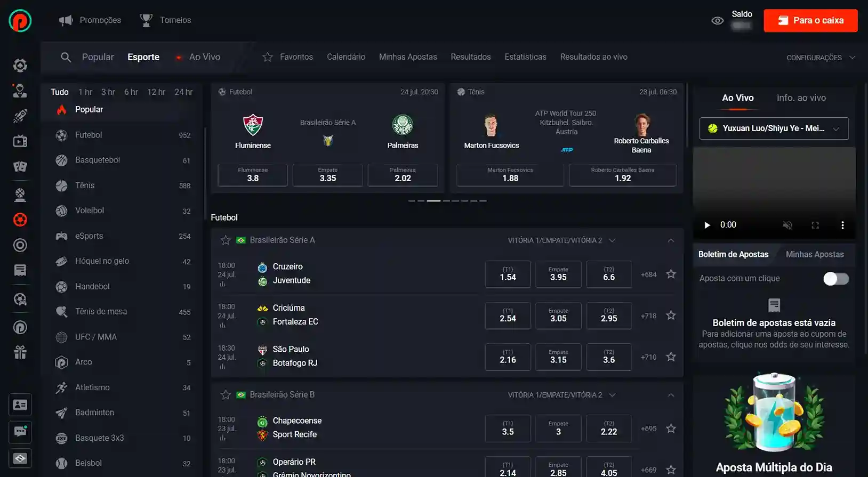Open the chat support sidebar icon
The height and width of the screenshot is (477, 868).
[20, 432]
